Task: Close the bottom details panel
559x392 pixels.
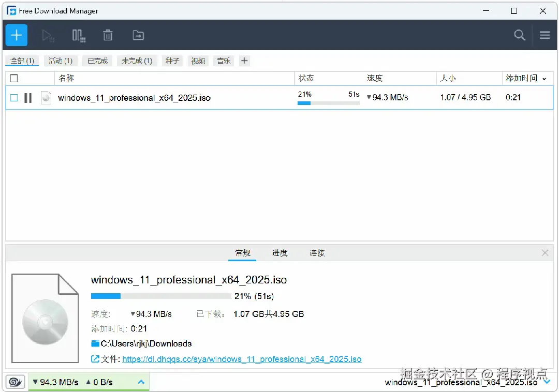Action: click(x=545, y=253)
